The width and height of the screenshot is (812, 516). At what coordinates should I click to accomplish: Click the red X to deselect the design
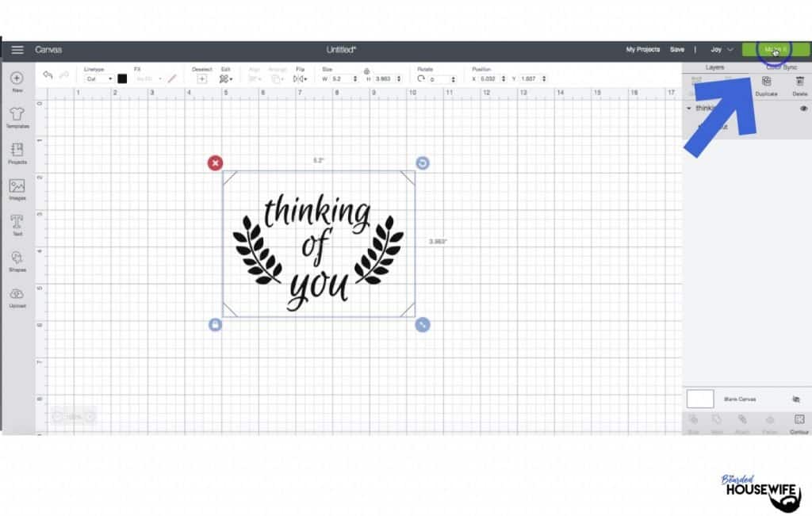pyautogui.click(x=215, y=163)
